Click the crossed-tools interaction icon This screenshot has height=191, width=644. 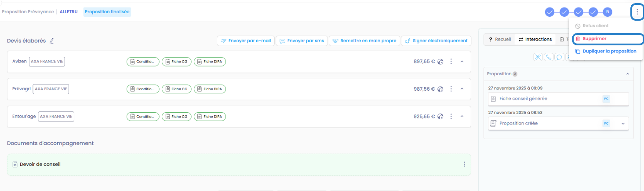[x=538, y=57]
